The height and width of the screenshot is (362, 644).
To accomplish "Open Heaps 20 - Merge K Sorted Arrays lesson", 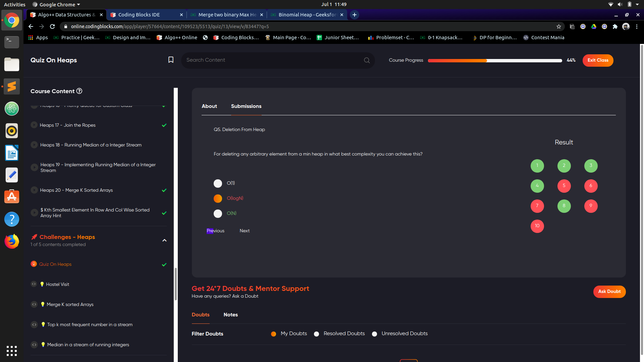I will [76, 190].
